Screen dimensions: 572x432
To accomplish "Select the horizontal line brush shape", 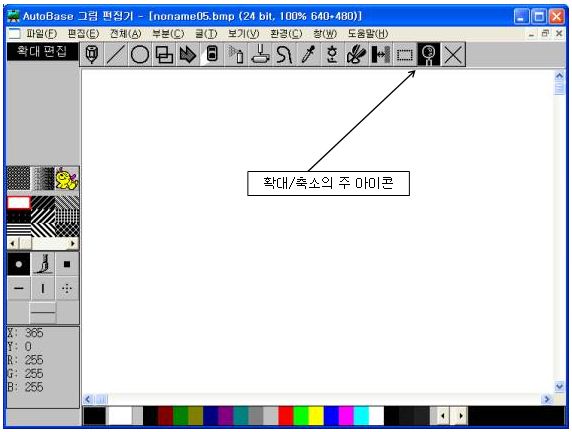I will click(x=19, y=288).
